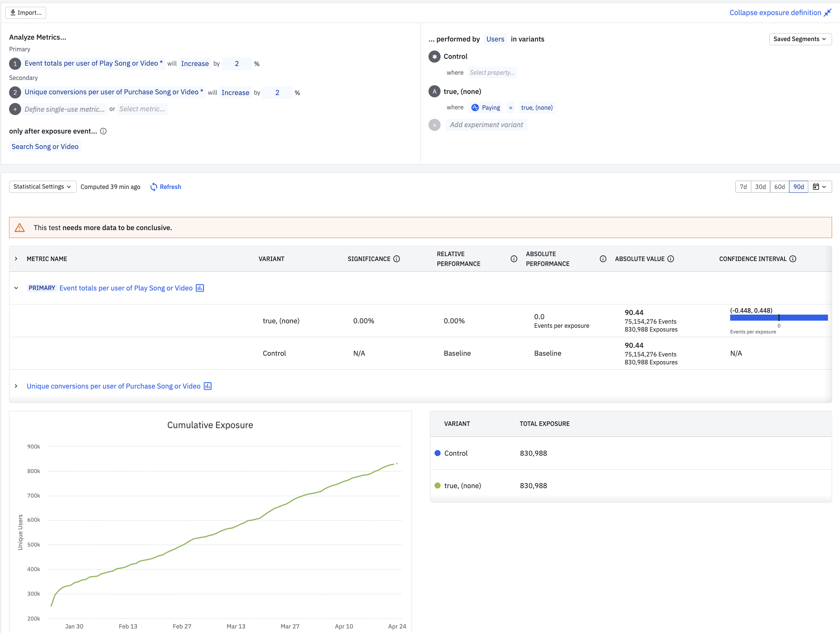The height and width of the screenshot is (633, 840).
Task: Click Confidence Interval info icon
Action: [x=793, y=259]
